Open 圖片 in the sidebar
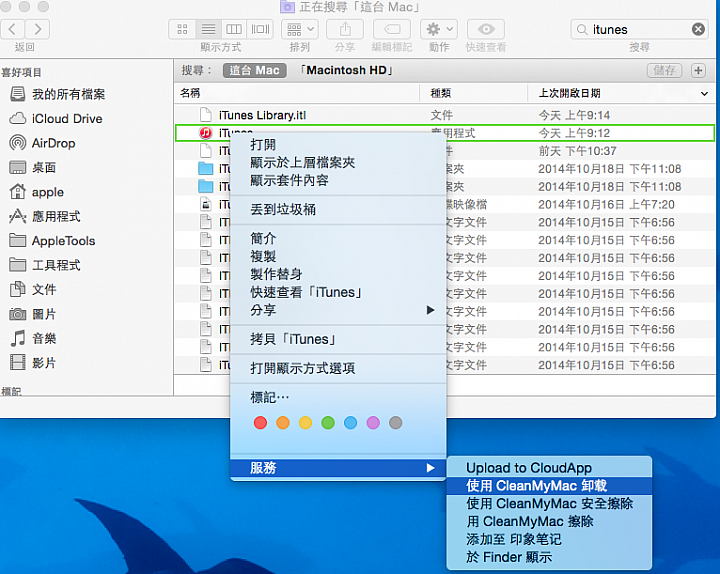The image size is (720, 574). (33, 314)
